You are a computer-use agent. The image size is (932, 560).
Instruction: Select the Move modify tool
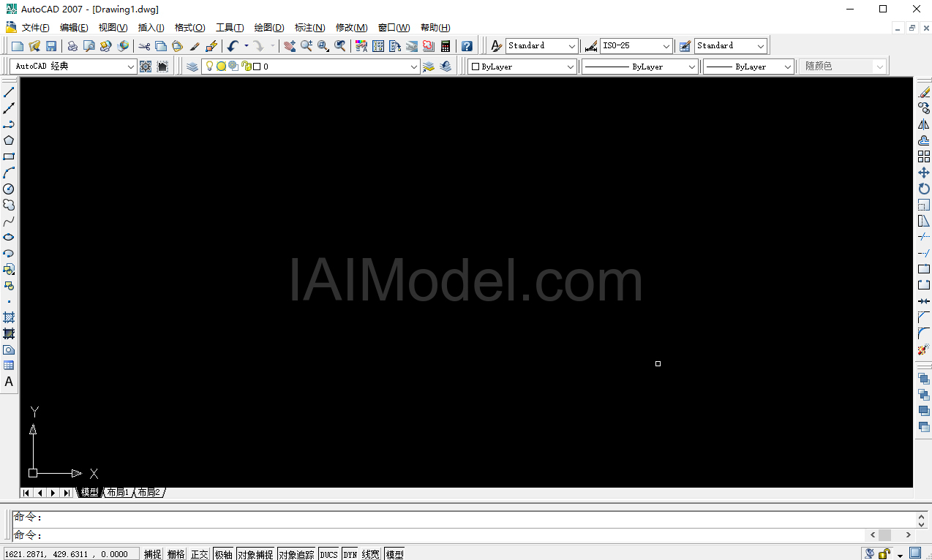(x=924, y=173)
